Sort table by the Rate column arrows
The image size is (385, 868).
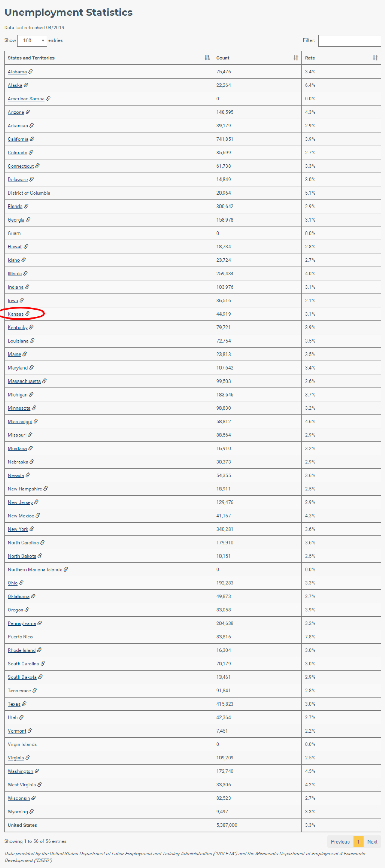pyautogui.click(x=375, y=58)
